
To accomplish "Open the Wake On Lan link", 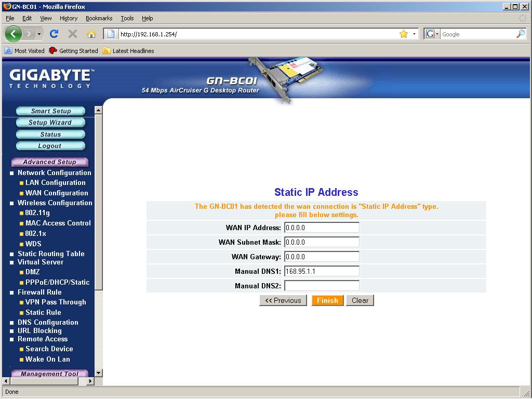I will point(47,360).
